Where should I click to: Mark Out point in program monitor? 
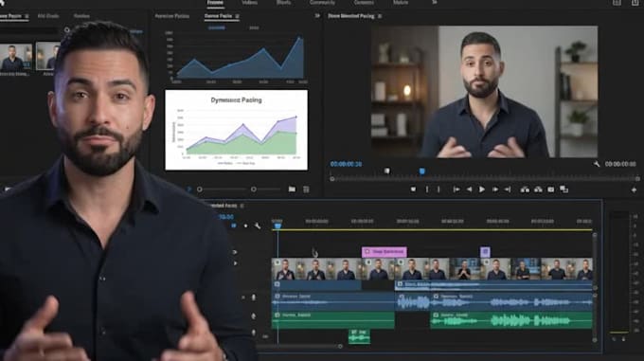pyautogui.click(x=438, y=190)
